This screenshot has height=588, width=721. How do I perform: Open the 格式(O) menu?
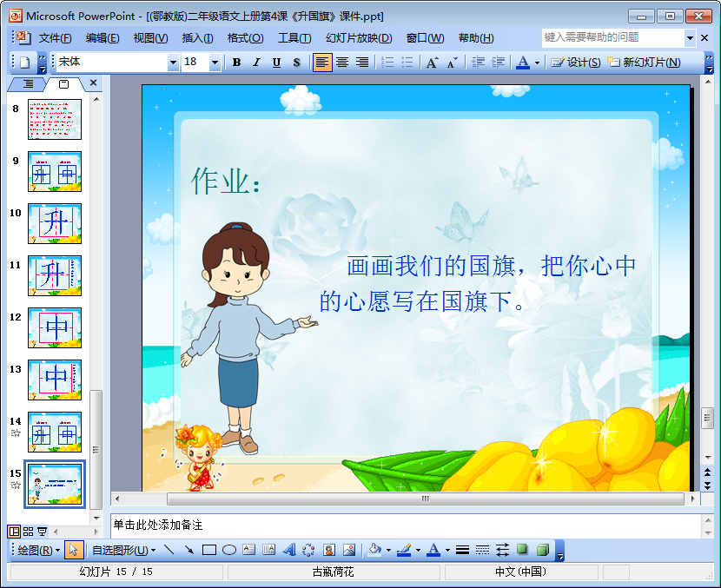coord(245,38)
